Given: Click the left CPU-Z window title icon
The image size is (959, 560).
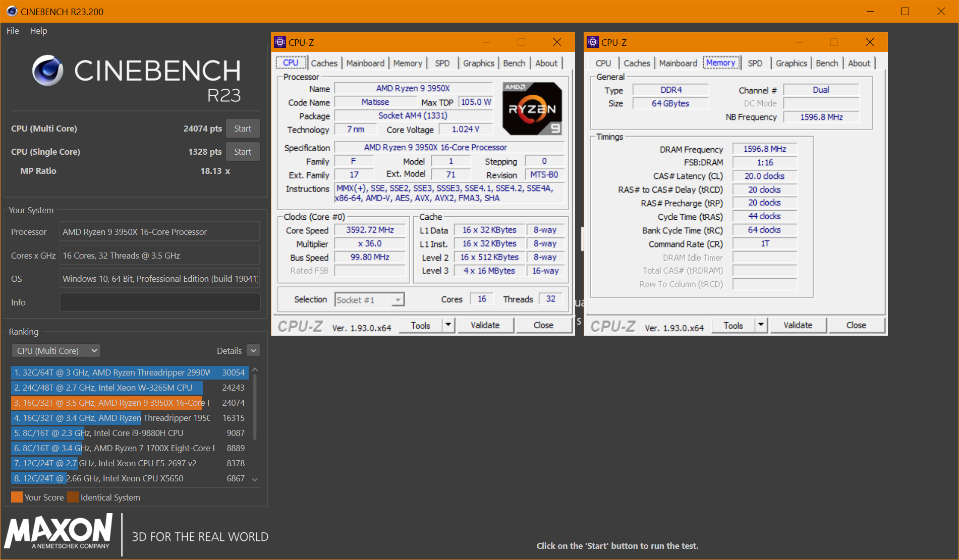Looking at the screenshot, I should tap(280, 42).
